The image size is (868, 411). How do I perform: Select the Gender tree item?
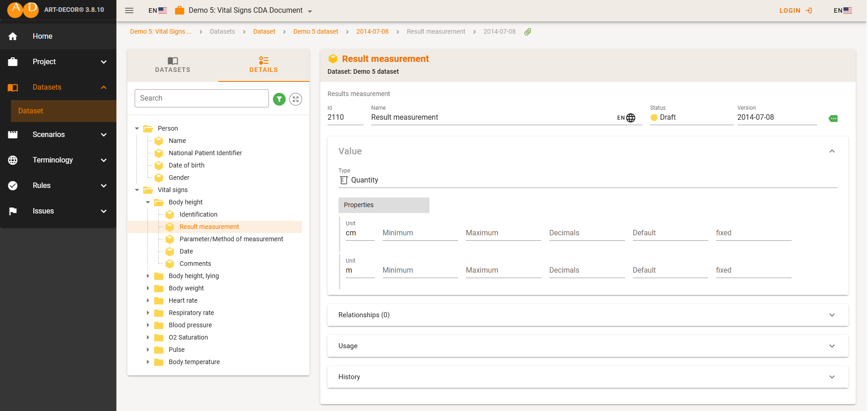click(179, 178)
